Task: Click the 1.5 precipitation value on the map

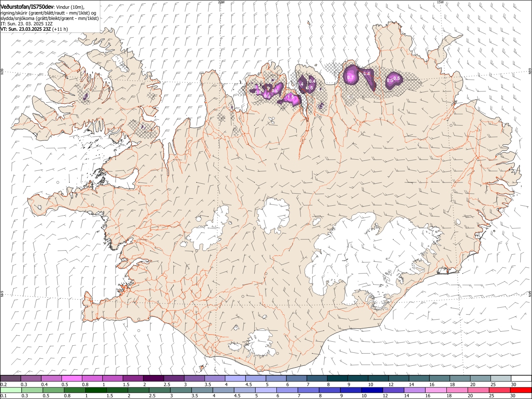Action: [291, 97]
